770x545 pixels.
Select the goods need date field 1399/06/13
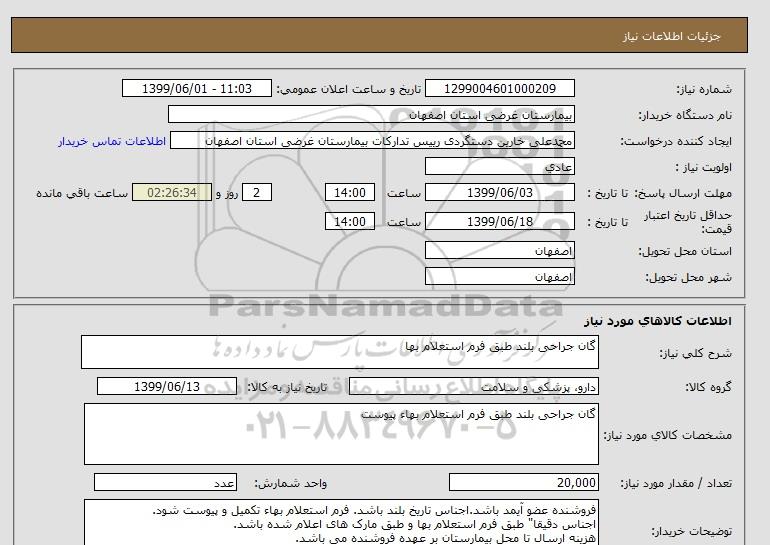pyautogui.click(x=167, y=386)
